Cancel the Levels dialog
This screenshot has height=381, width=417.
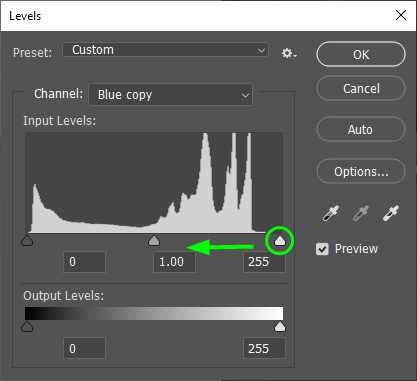[361, 89]
